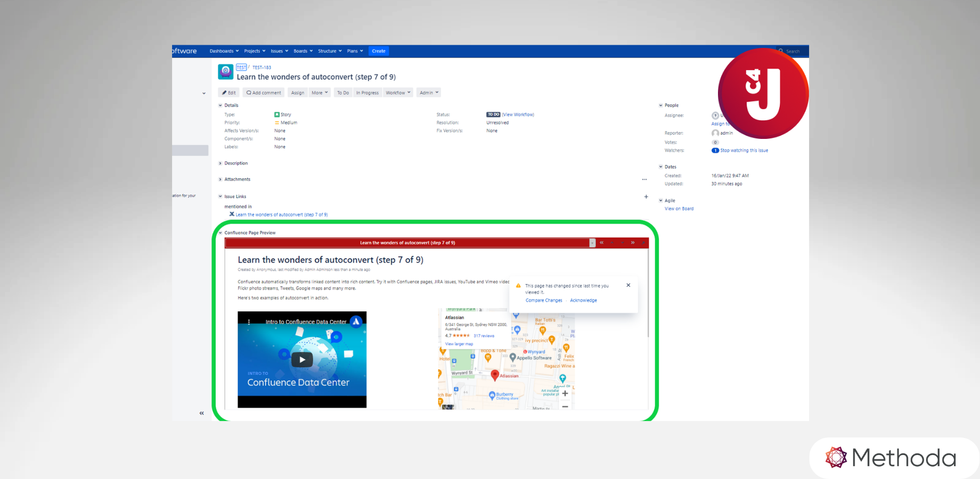Click the Confluence icon beside mentioned link

point(232,214)
